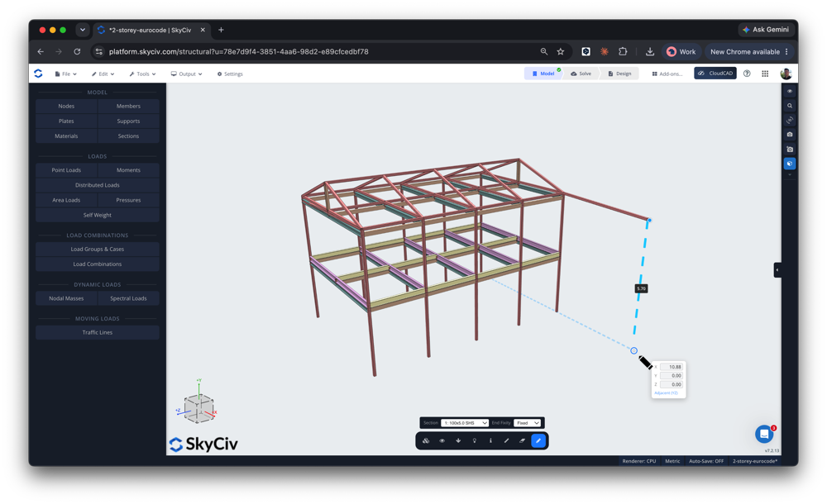Click the Adjacent (YZ) link
The image size is (827, 504).
(666, 392)
